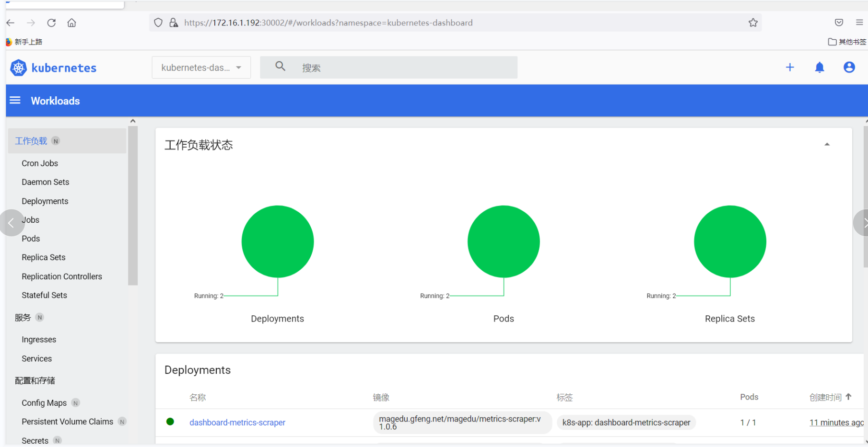Open the Pocket save icon

click(x=839, y=23)
